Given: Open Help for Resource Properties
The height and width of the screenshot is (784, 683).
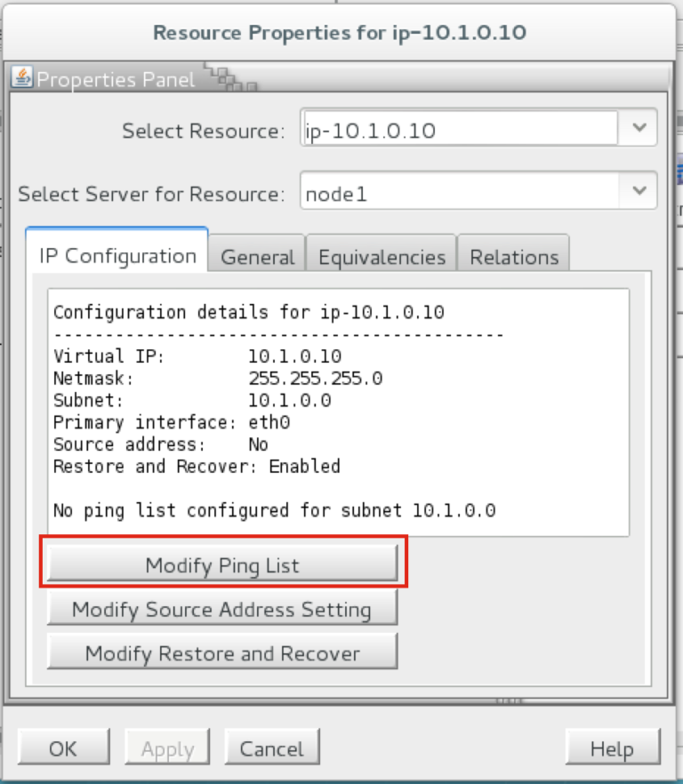Looking at the screenshot, I should point(612,748).
